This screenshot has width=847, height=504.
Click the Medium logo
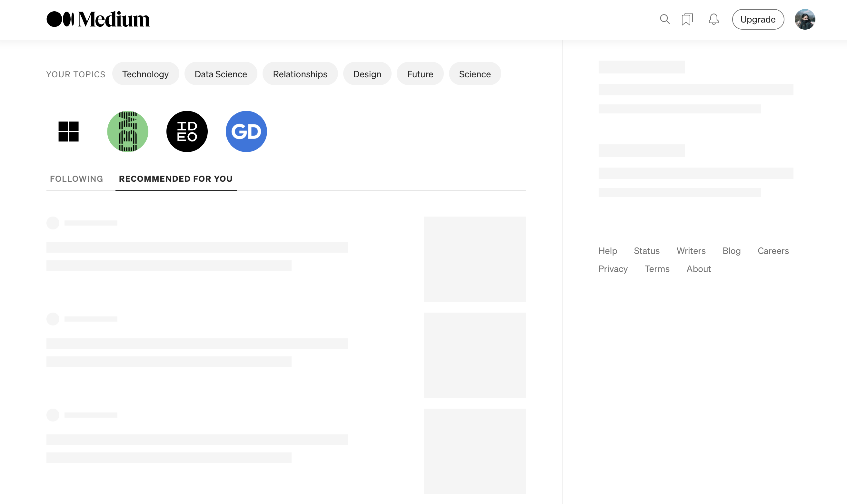[98, 19]
